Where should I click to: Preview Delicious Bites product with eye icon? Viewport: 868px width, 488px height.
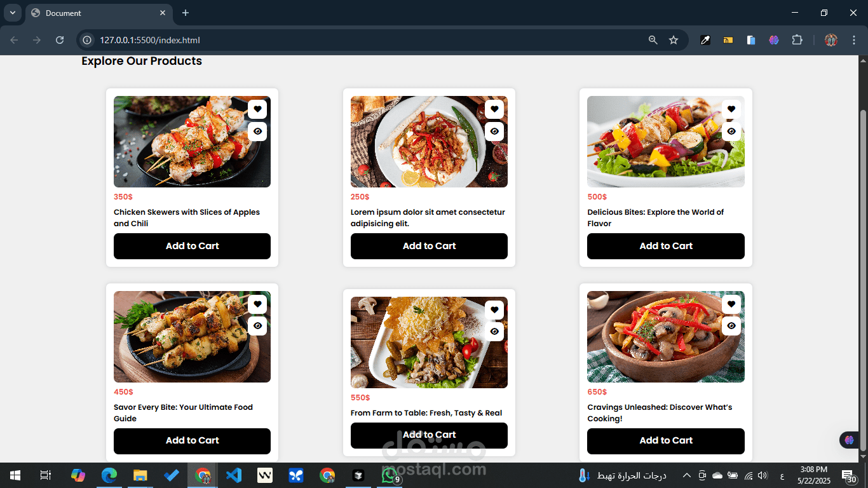(731, 132)
